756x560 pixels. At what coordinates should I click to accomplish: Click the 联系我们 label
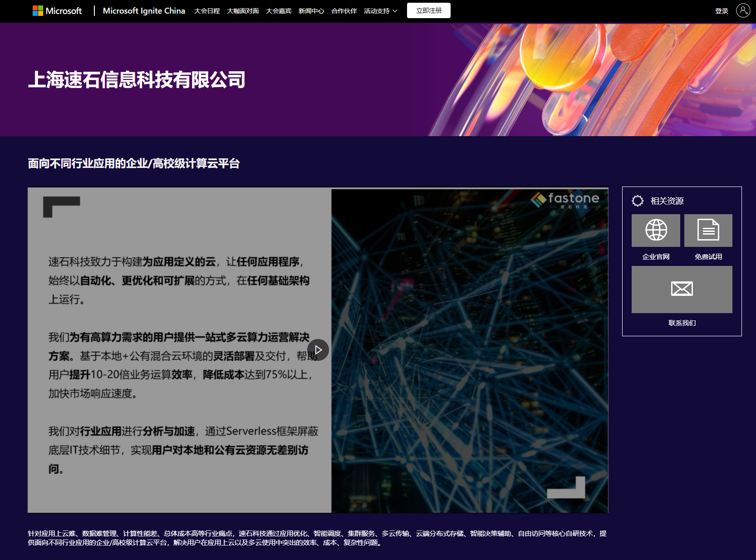pyautogui.click(x=682, y=323)
